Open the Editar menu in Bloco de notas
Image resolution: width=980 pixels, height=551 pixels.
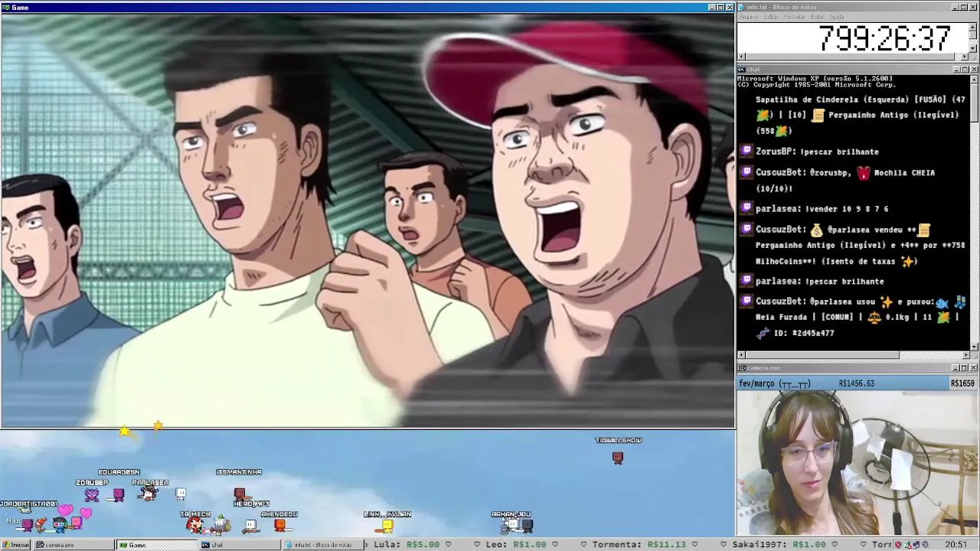tap(771, 17)
